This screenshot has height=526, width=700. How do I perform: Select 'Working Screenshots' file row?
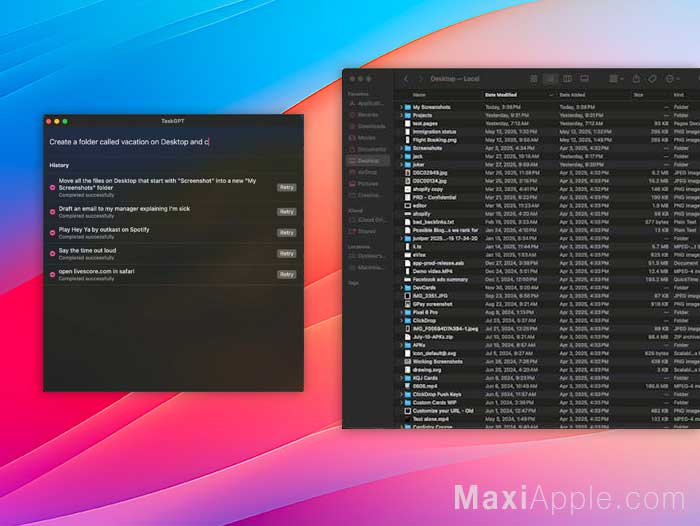(548, 362)
